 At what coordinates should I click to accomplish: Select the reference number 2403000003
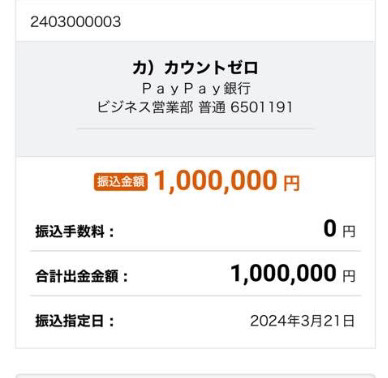click(x=76, y=22)
